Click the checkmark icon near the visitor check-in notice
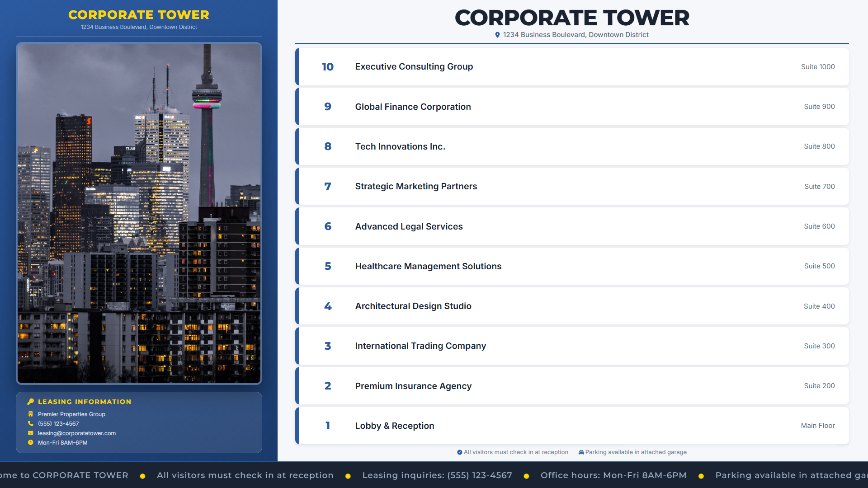This screenshot has width=868, height=488. tap(460, 452)
